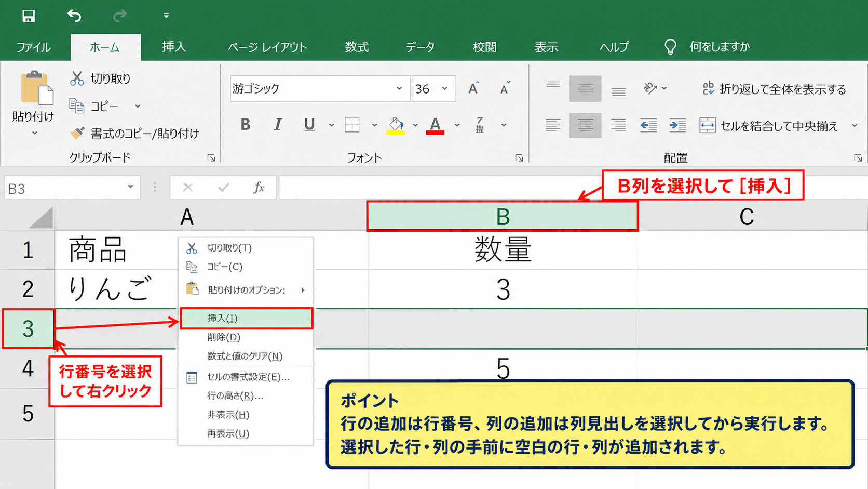Decrease font size with small A icon
Viewport: 868px width, 489px height.
click(x=505, y=88)
